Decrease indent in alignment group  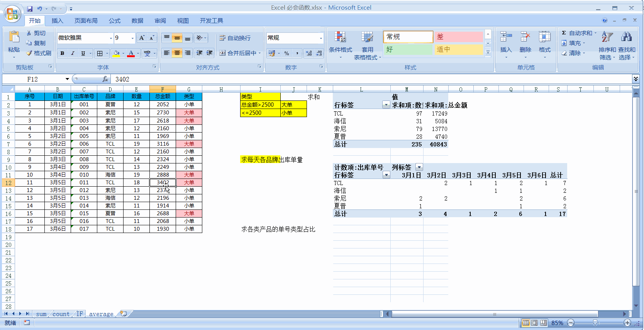point(199,53)
